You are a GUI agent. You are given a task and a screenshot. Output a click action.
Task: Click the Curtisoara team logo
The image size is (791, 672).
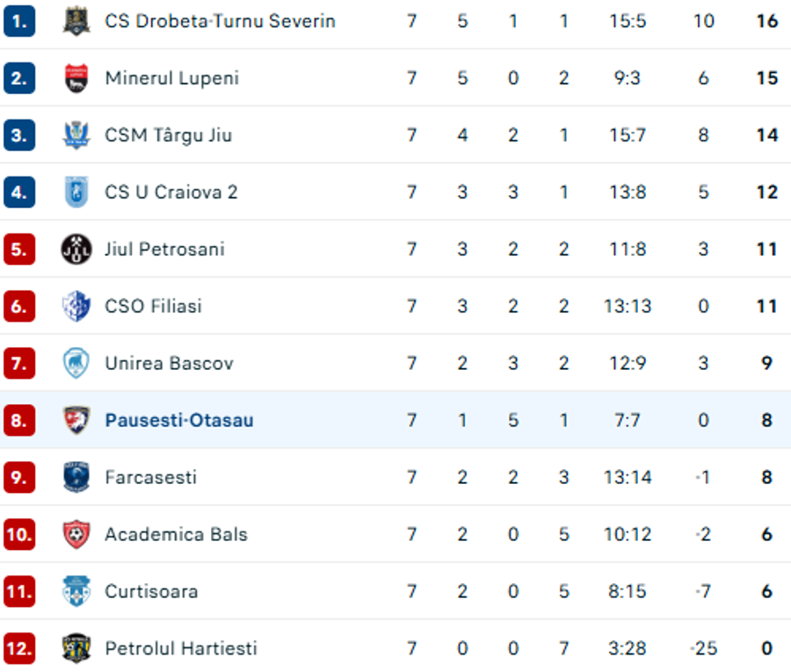coord(76,591)
